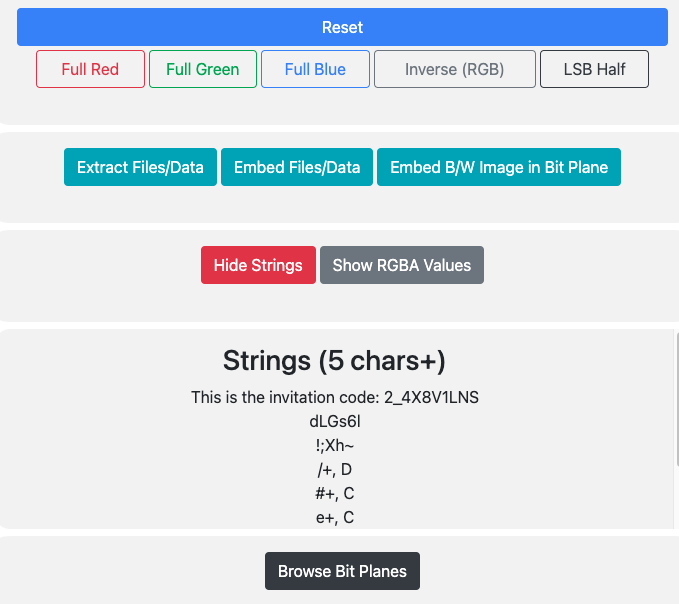Image resolution: width=679 pixels, height=604 pixels.
Task: Select the LSB Half option
Action: click(x=594, y=69)
